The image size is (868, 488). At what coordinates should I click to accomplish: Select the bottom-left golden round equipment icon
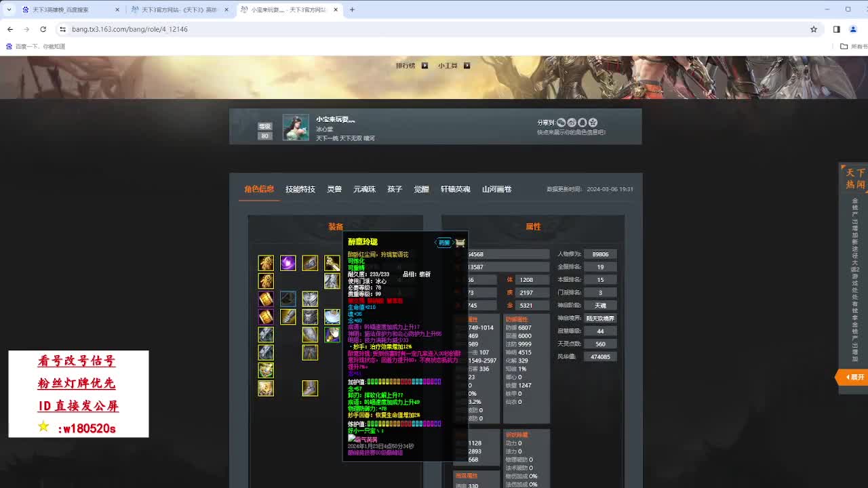pos(266,388)
